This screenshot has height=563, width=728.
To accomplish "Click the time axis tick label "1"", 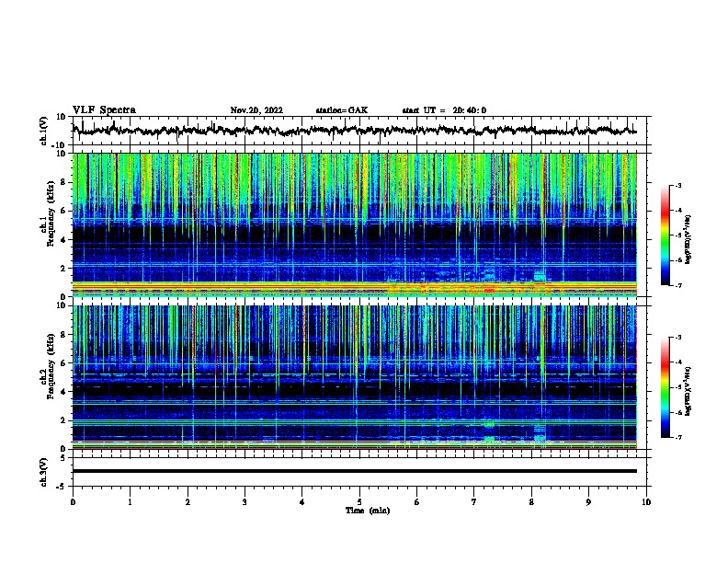I will tap(130, 502).
